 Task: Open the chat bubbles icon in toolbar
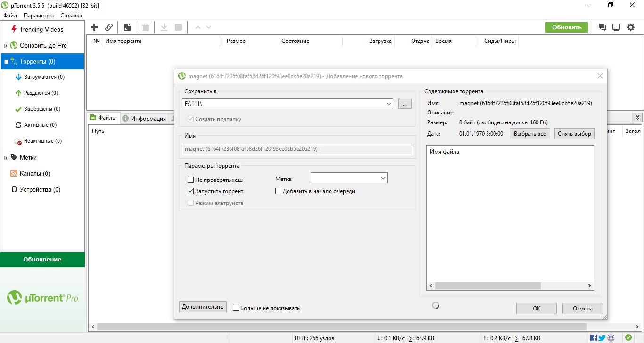point(602,27)
